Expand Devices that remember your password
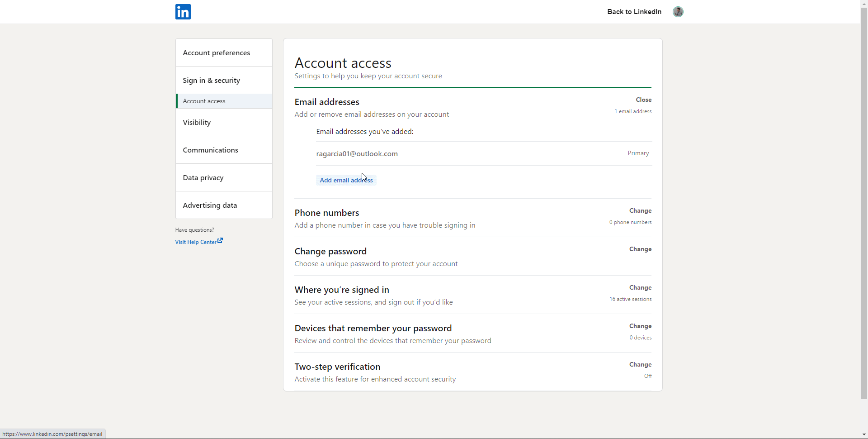The height and width of the screenshot is (439, 868). [640, 326]
